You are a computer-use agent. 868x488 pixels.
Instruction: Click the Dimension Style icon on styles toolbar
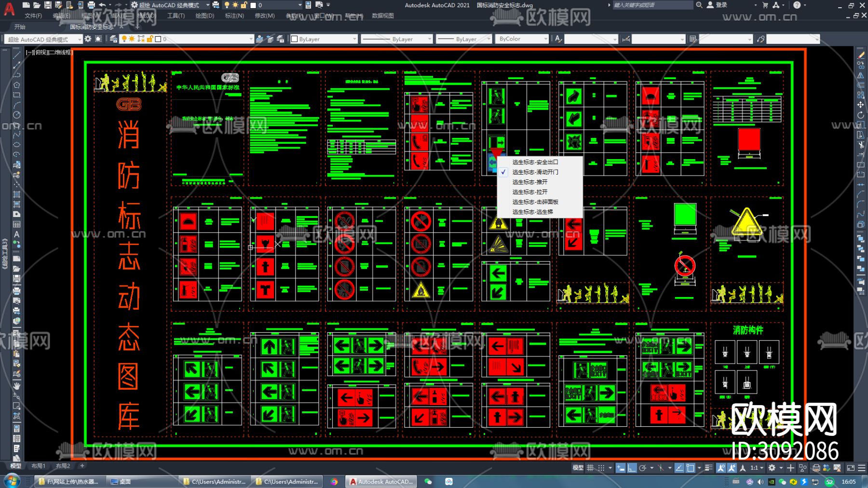tap(626, 39)
